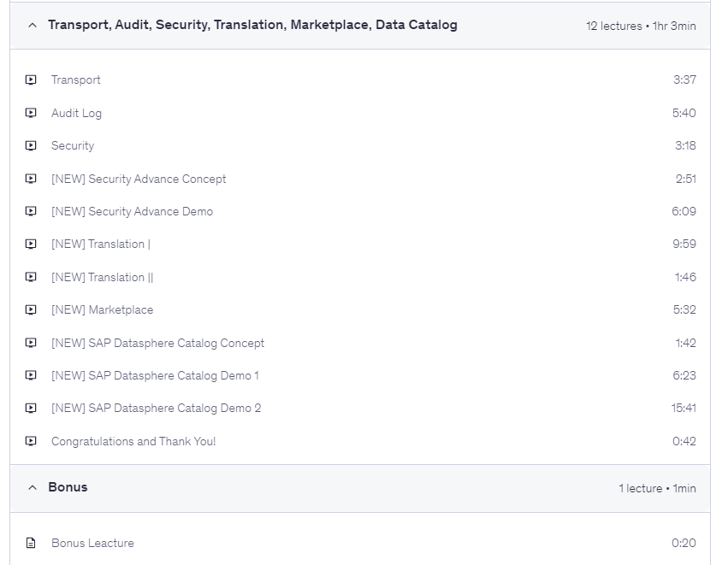Collapse the Bonus section using its chevron

(33, 488)
